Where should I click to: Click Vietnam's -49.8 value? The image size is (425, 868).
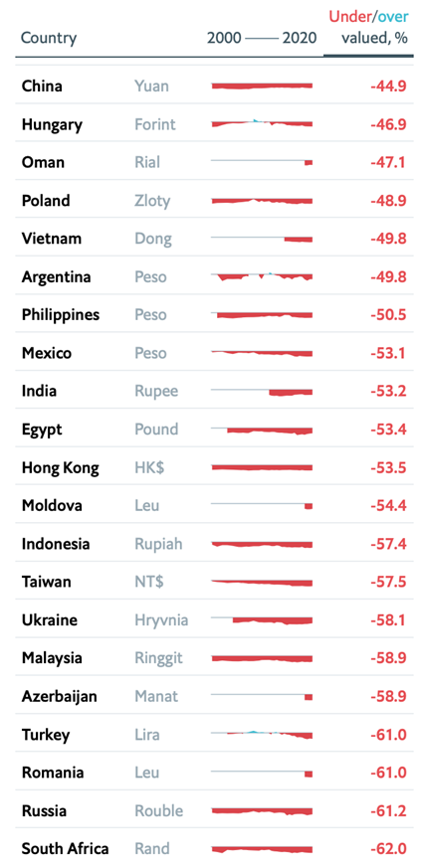[388, 239]
